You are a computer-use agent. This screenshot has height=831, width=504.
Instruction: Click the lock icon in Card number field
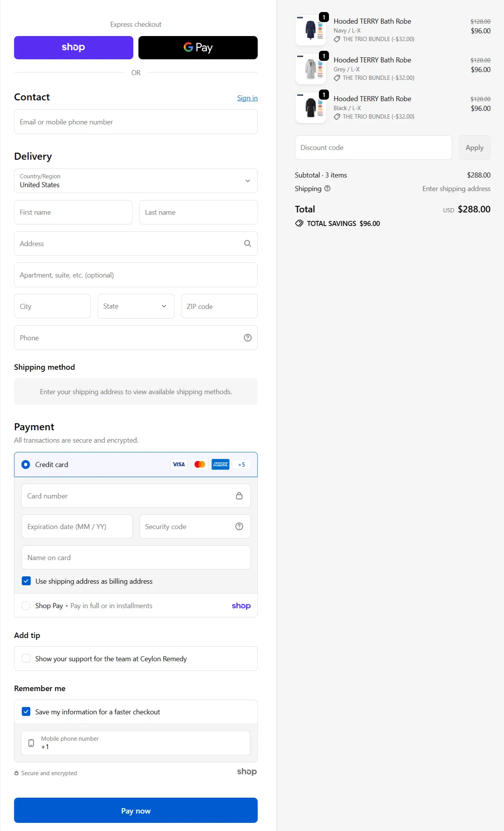coord(239,496)
